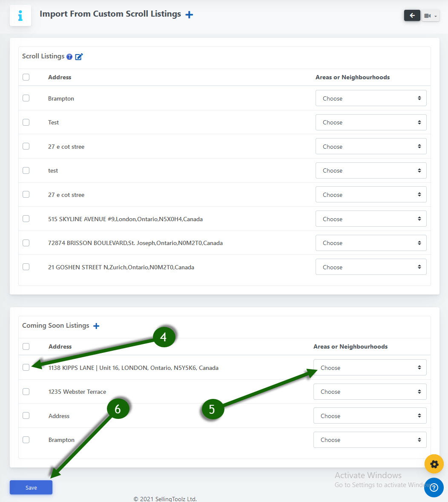
Task: Select all Coming Soon Listings checkbox
Action: 26,346
